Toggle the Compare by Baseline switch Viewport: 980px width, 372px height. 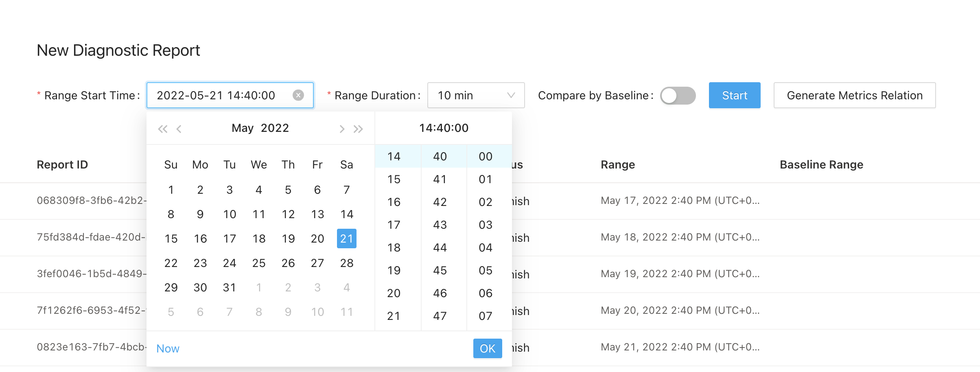click(x=678, y=96)
